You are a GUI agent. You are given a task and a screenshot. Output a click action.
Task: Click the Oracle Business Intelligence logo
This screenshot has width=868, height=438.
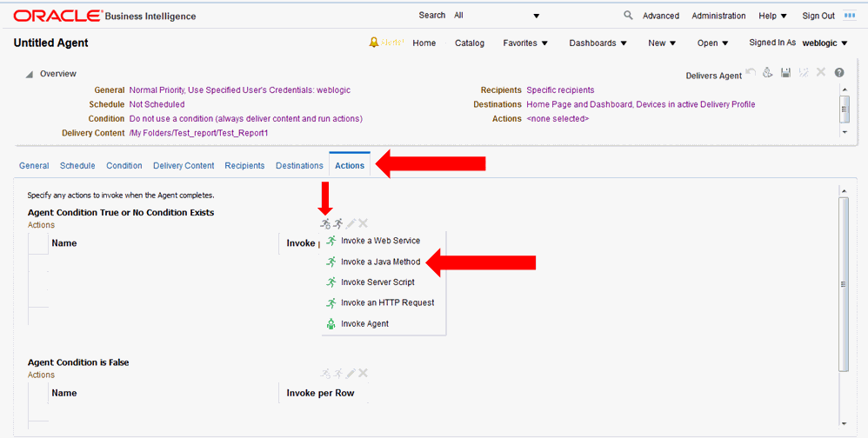[104, 16]
